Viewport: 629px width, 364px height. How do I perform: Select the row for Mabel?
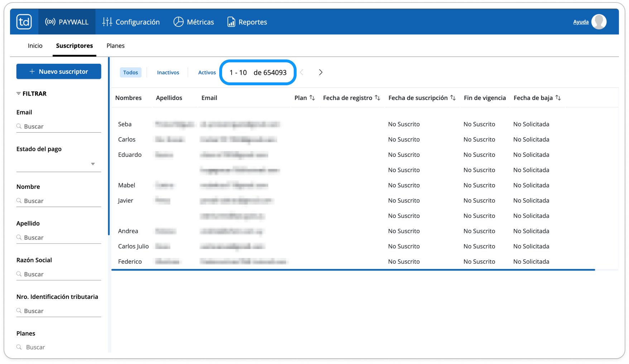(x=365, y=185)
